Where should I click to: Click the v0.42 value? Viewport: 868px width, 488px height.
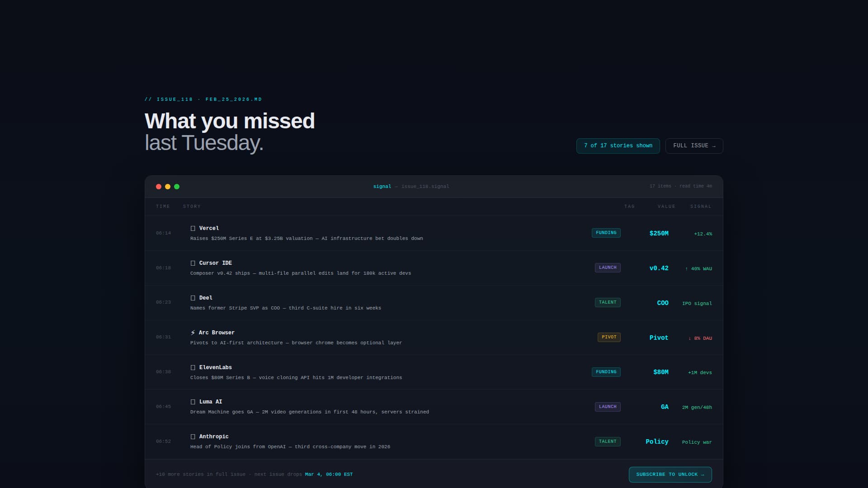(659, 268)
